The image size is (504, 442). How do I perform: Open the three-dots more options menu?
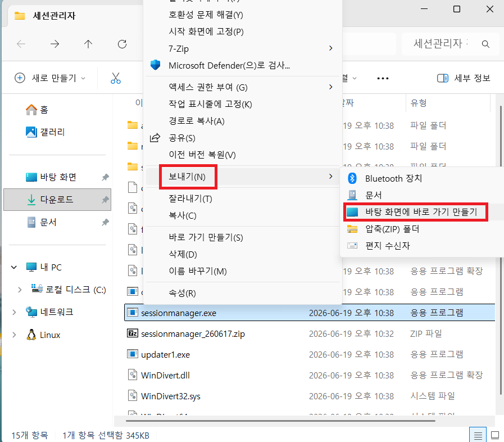(x=383, y=78)
